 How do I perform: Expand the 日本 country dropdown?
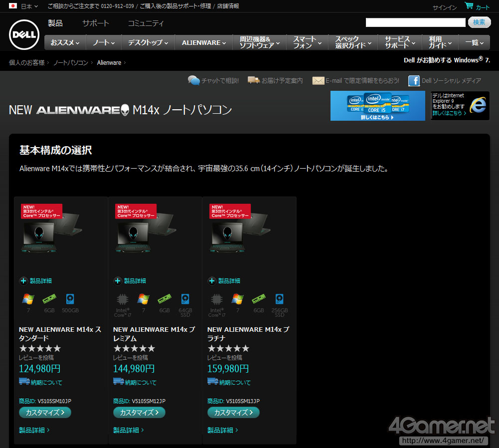29,6
